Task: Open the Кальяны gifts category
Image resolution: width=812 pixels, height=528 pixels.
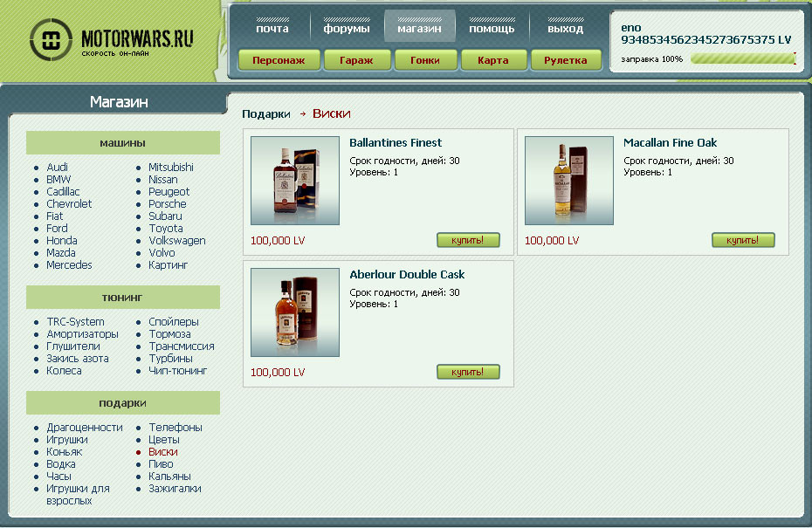Action: (169, 477)
